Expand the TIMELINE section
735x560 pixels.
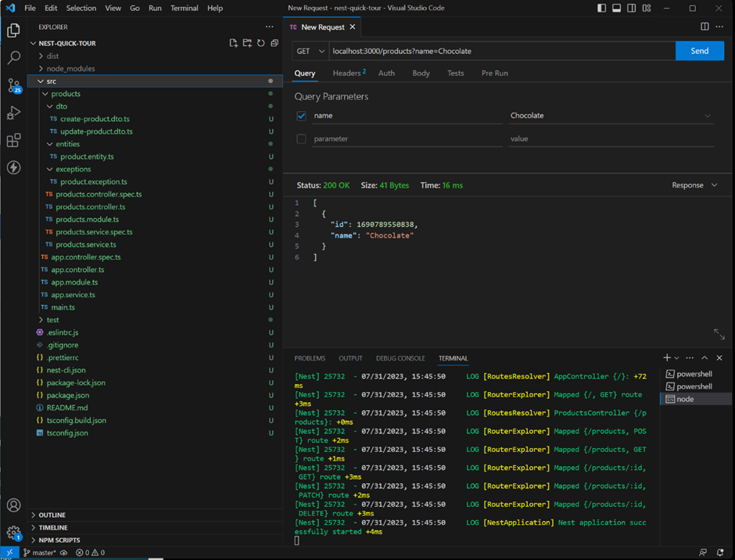pyautogui.click(x=155, y=528)
